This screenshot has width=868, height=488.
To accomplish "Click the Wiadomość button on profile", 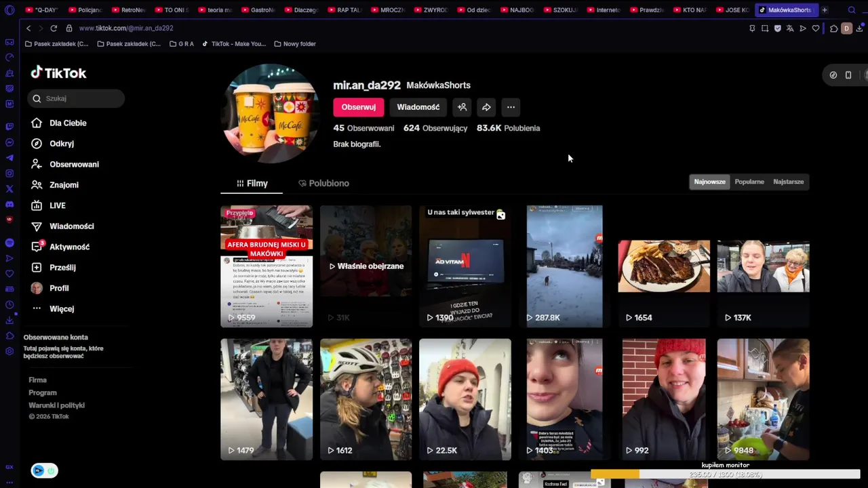I will [x=418, y=107].
